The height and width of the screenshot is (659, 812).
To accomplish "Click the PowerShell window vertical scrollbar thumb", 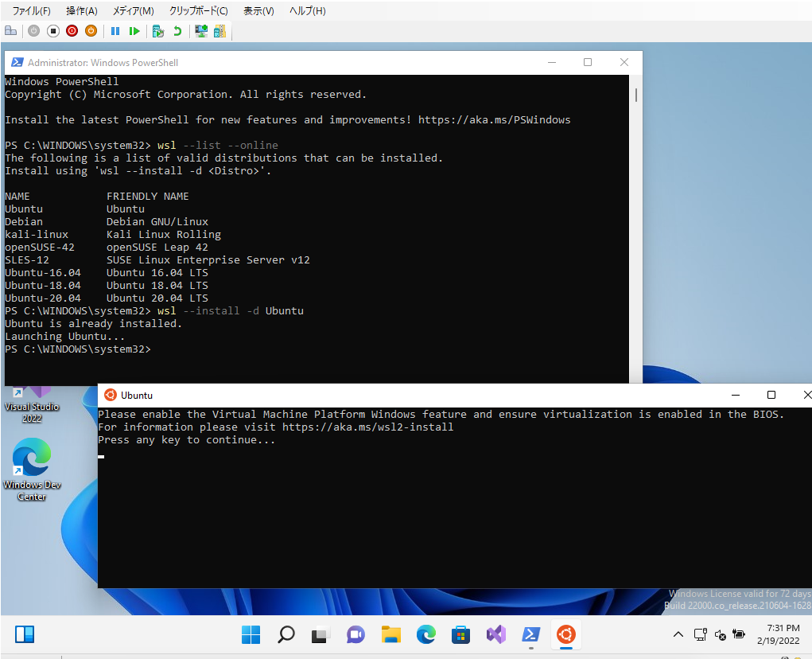I will point(636,95).
